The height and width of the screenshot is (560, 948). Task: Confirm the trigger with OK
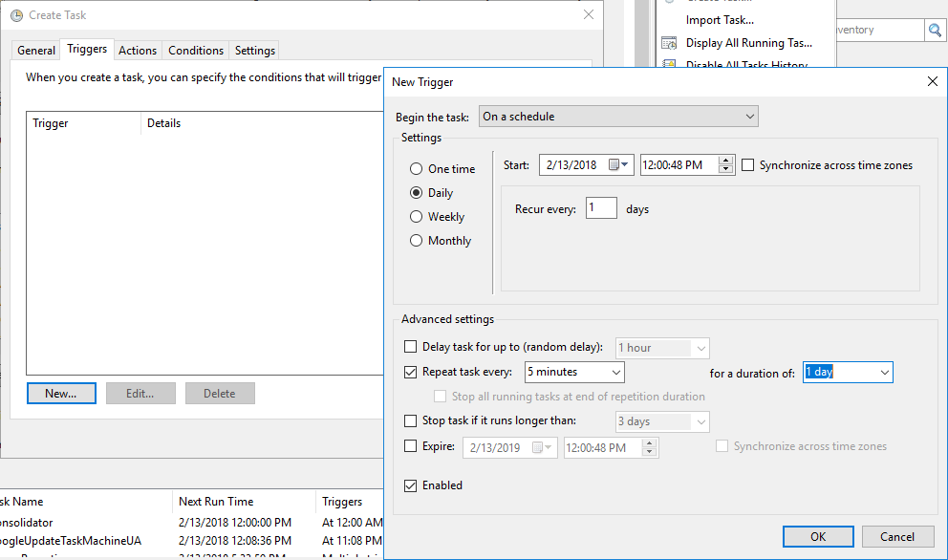coord(818,536)
